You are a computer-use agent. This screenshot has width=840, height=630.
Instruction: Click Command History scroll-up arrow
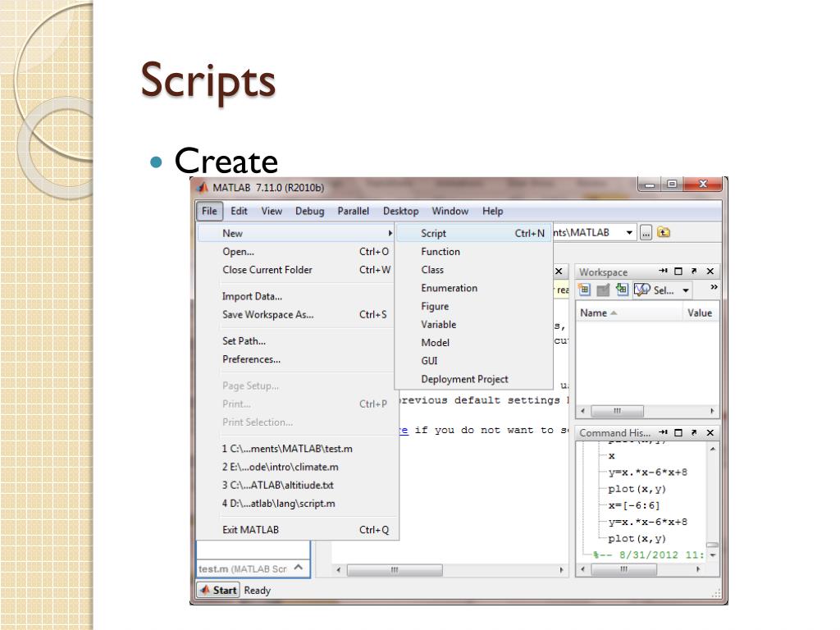pyautogui.click(x=713, y=449)
